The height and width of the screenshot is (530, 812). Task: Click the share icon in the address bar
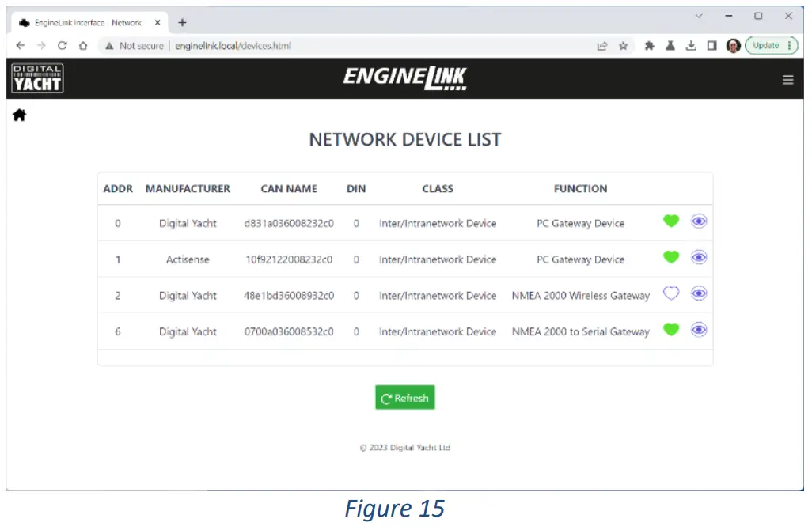point(602,45)
